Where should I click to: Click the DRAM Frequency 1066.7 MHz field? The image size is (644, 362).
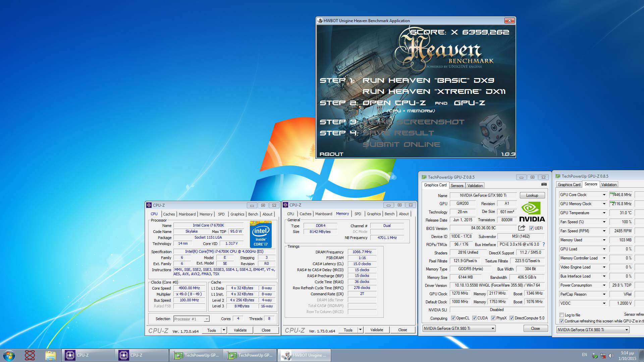pyautogui.click(x=362, y=252)
